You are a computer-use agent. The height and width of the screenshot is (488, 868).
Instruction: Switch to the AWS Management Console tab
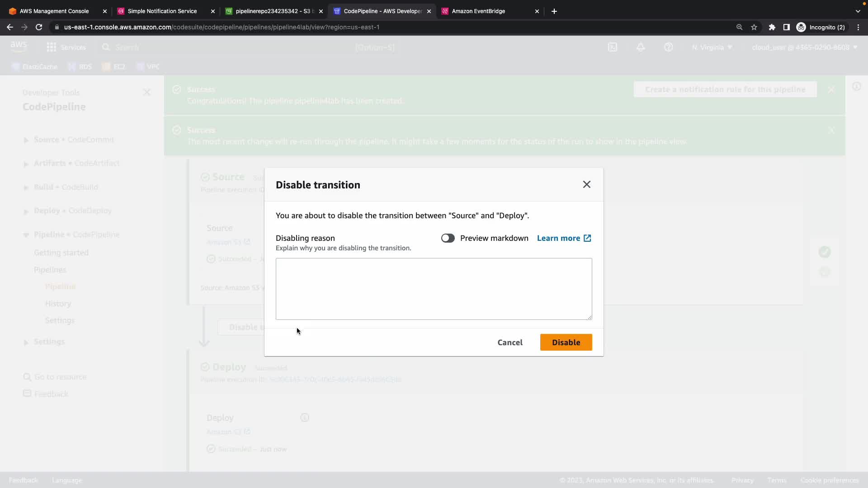(54, 11)
